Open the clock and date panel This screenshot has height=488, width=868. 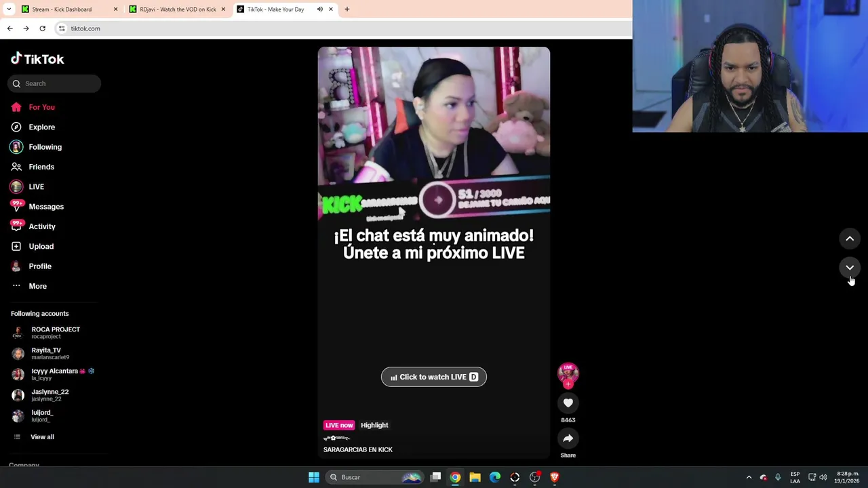click(848, 477)
